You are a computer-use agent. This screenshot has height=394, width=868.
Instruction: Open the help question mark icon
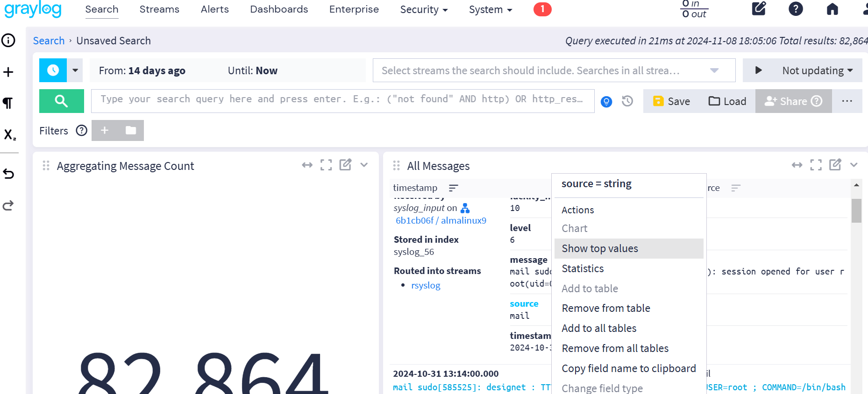[x=795, y=9]
